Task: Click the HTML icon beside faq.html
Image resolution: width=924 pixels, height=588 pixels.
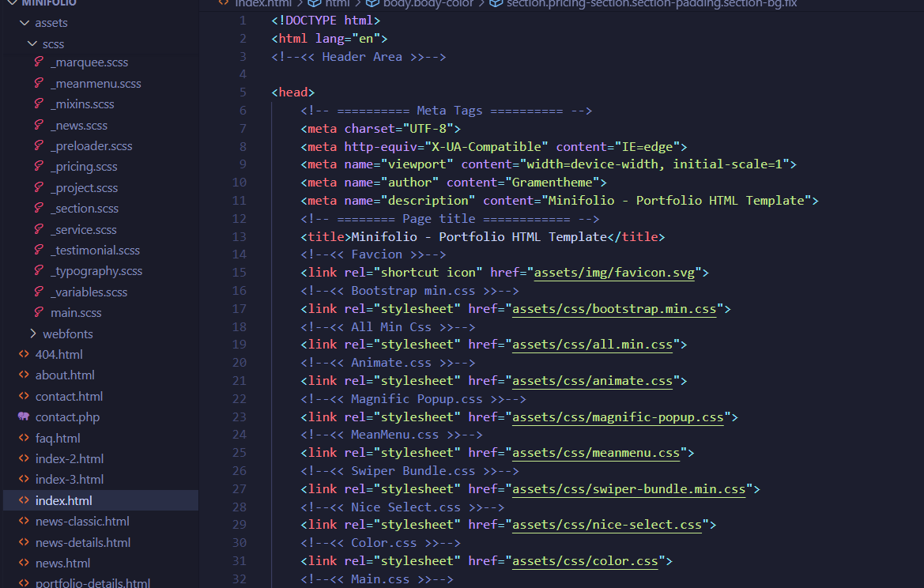Action: click(24, 438)
